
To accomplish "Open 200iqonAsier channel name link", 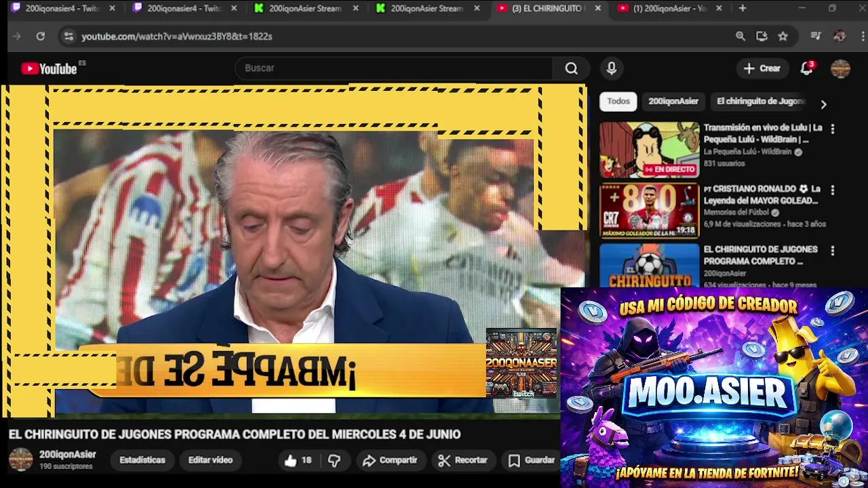I will 67,455.
